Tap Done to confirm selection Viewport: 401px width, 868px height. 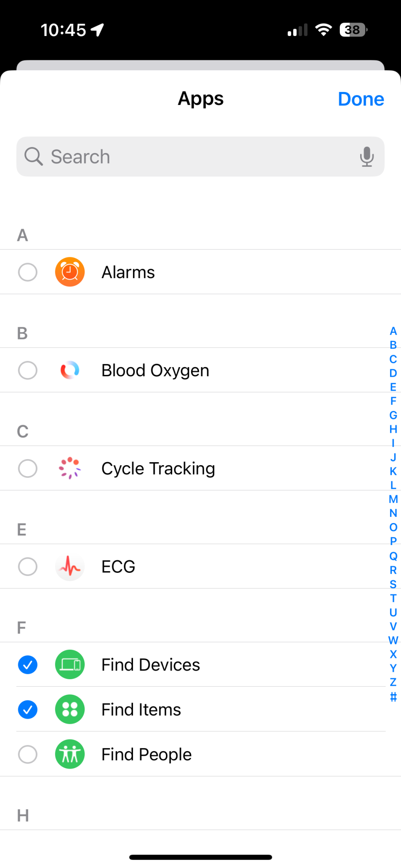tap(361, 99)
